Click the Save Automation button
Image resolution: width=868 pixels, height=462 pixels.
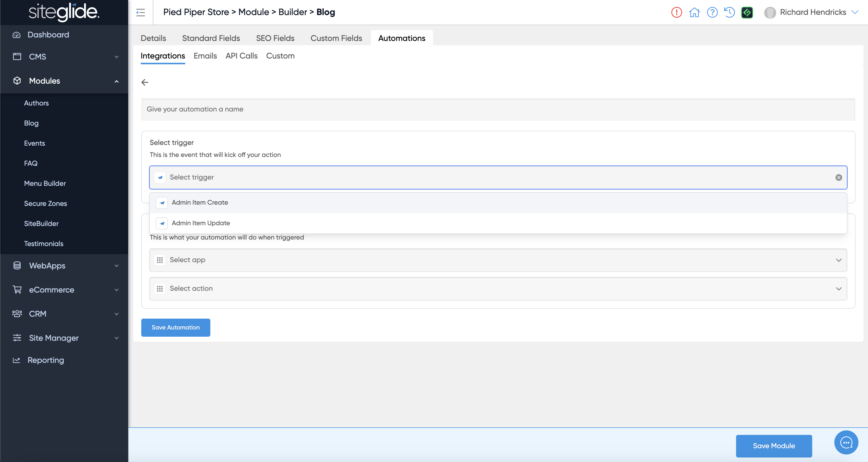pos(176,327)
